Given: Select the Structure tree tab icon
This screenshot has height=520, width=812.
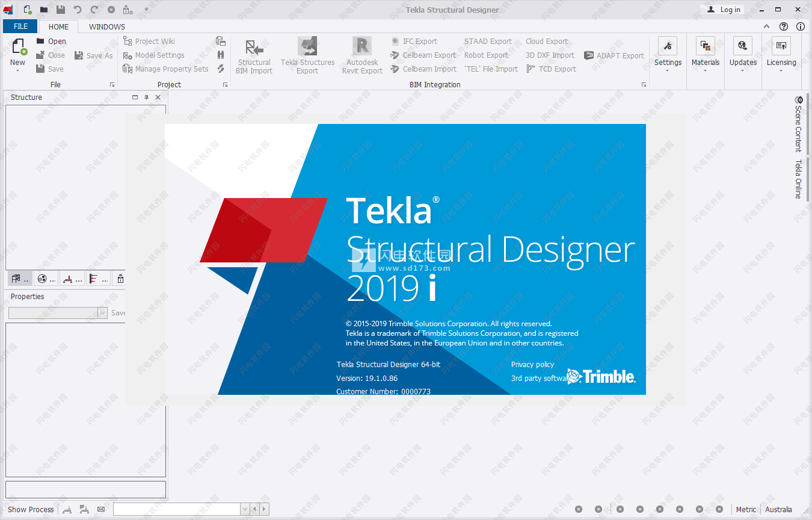Looking at the screenshot, I should pos(21,279).
